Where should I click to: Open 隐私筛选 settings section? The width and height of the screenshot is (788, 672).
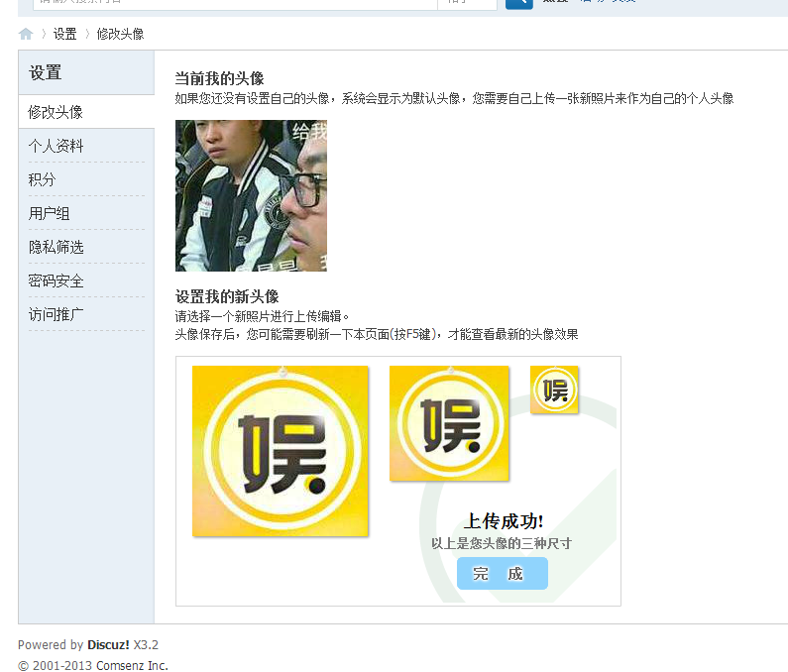click(56, 247)
